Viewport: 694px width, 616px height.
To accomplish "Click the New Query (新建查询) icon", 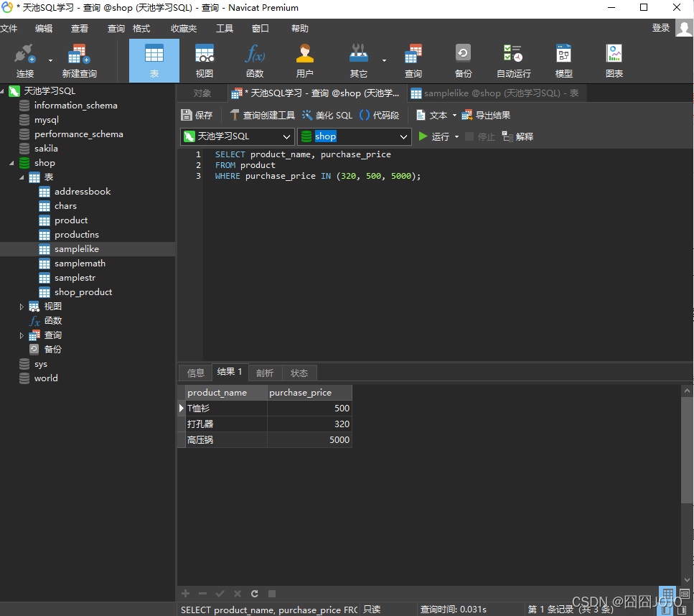I will pyautogui.click(x=79, y=61).
